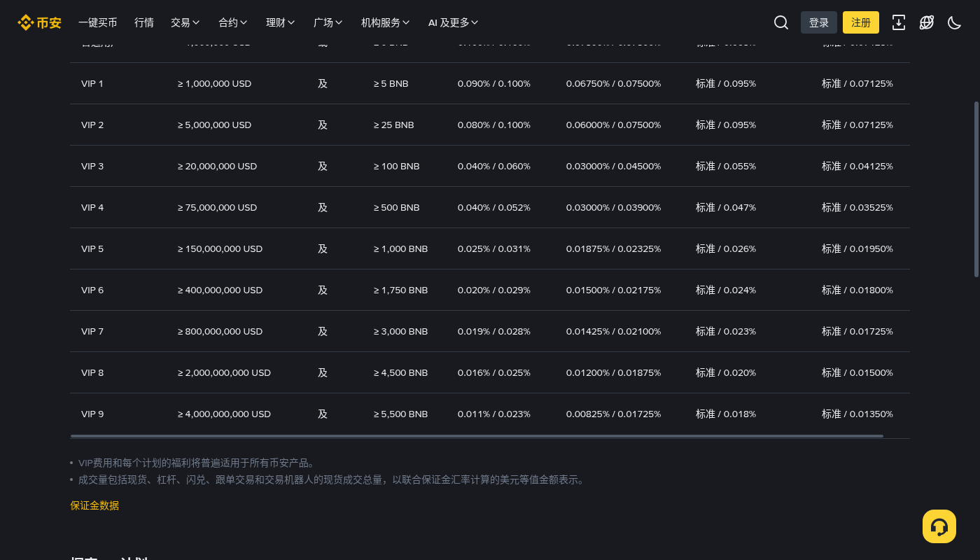Viewport: 980px width, 560px height.
Task: Select the VIP 2 row label
Action: point(92,125)
